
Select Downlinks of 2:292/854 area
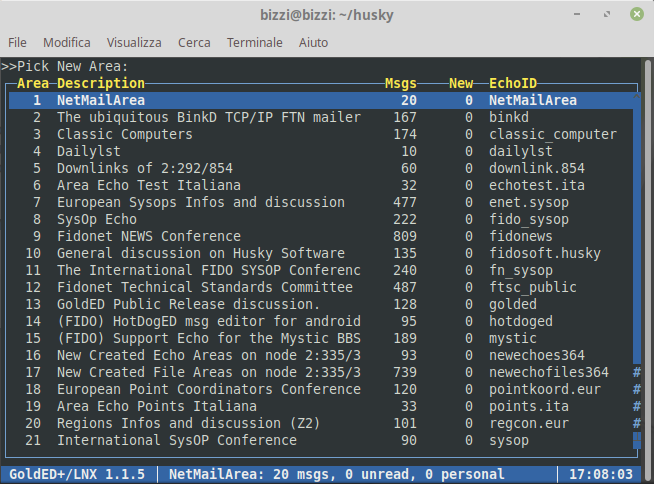pos(145,168)
